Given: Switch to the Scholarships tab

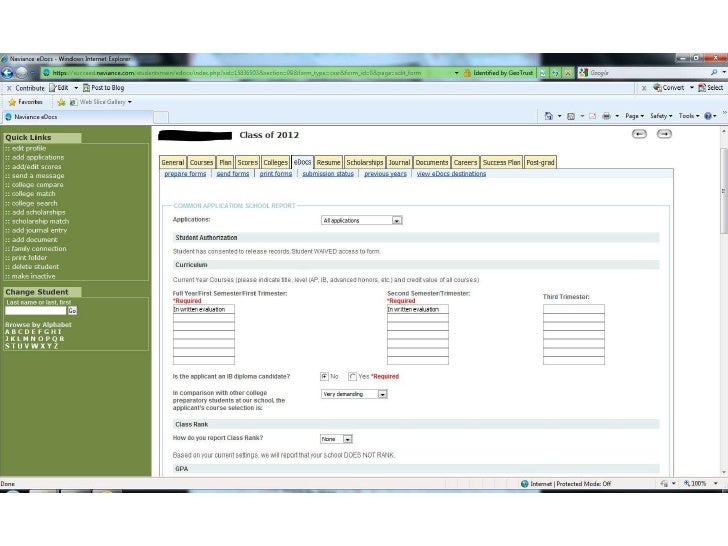Looking at the screenshot, I should click(364, 162).
